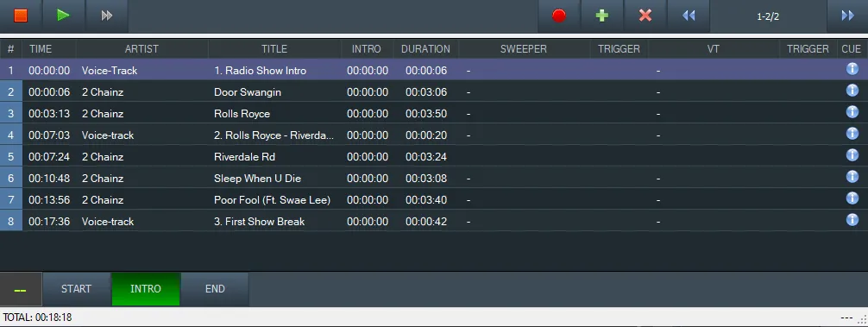
Task: Select Poor Fool (Ft. Swae Lee) title
Action: point(273,200)
